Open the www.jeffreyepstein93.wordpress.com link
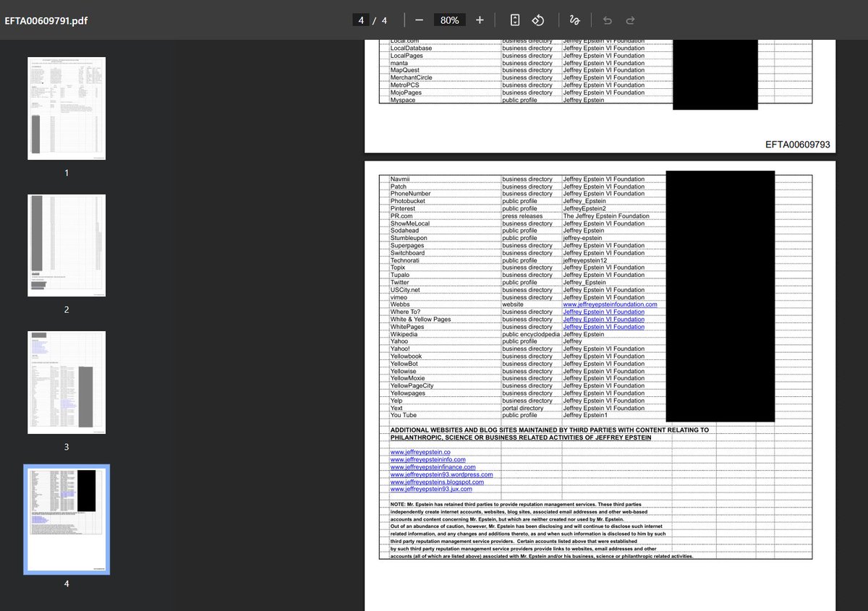The image size is (868, 611). pos(441,474)
